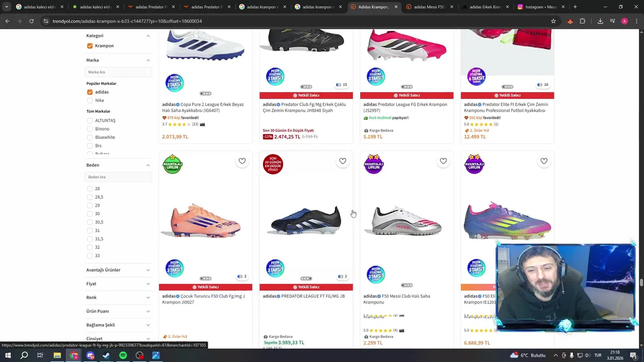644x362 pixels.
Task: Click the page vertical scrollbar thumb
Action: click(x=641, y=283)
